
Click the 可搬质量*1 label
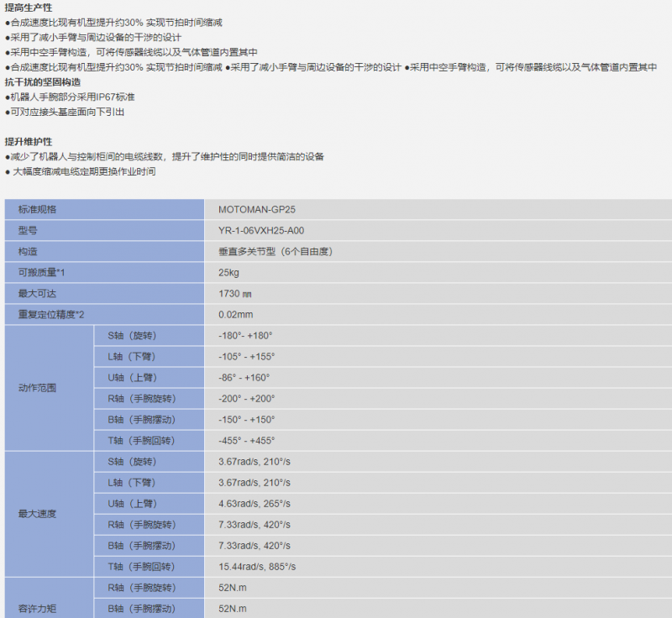[41, 272]
